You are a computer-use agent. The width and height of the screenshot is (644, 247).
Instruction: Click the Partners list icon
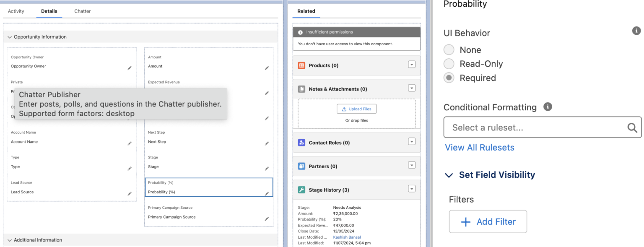(x=301, y=166)
